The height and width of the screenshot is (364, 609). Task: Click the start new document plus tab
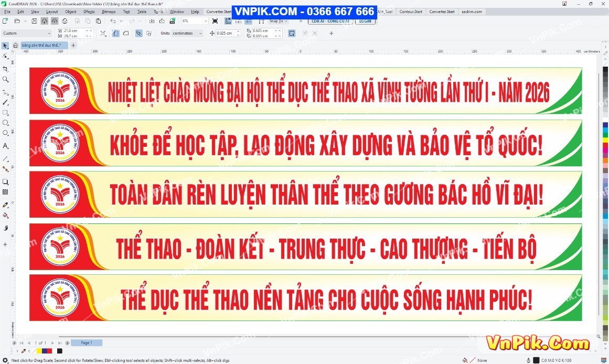tap(73, 46)
